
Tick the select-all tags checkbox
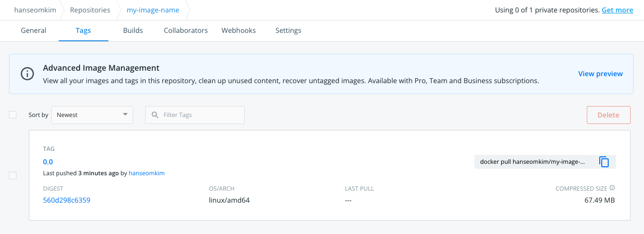13,115
